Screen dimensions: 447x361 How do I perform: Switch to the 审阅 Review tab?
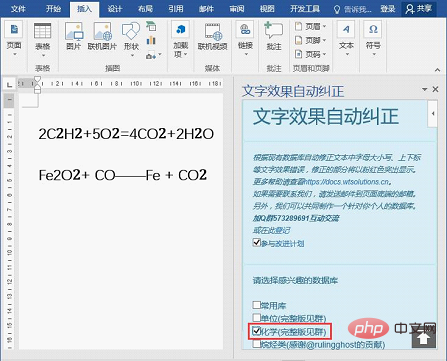pos(237,9)
